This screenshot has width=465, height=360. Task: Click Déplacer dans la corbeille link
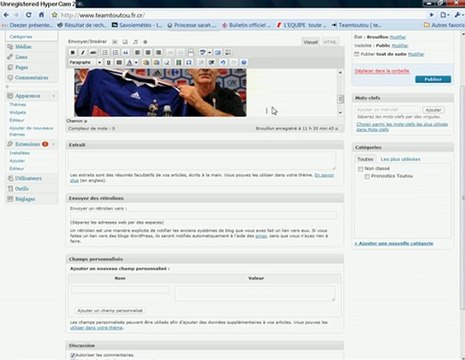pos(382,71)
